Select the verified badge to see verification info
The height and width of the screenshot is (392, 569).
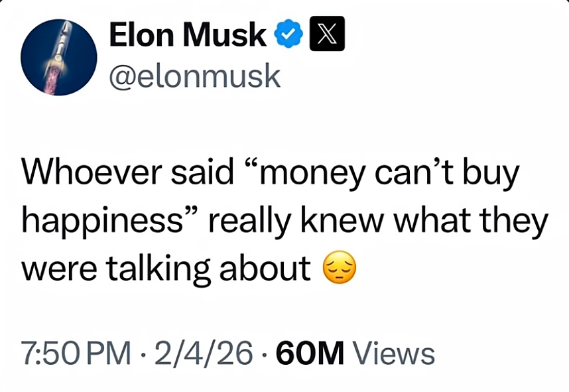click(288, 34)
